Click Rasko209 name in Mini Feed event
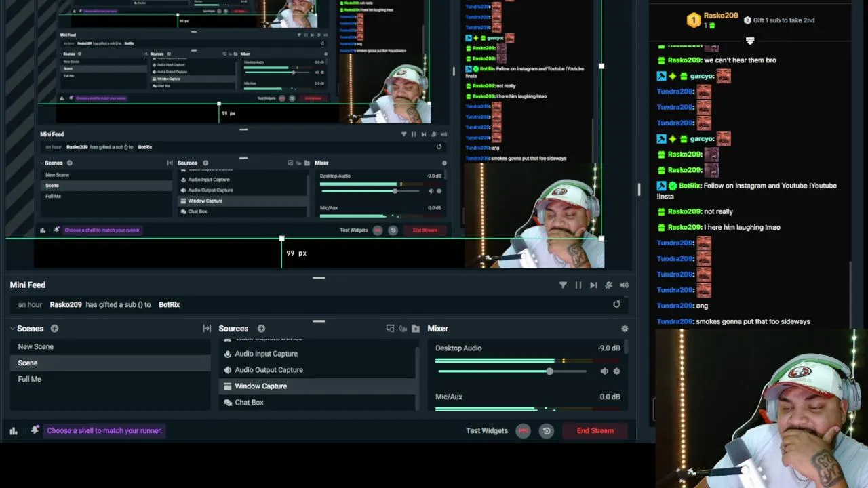 coord(66,304)
